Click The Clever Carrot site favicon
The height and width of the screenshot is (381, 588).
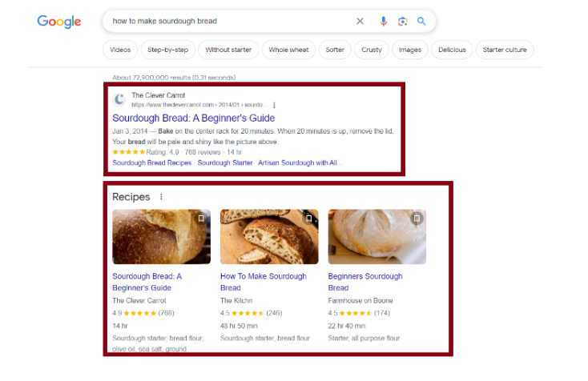(120, 99)
